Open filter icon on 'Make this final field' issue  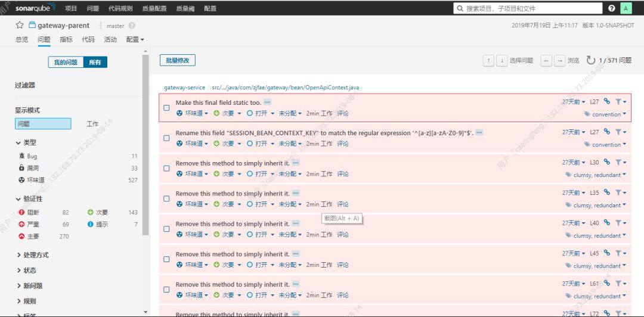pyautogui.click(x=621, y=102)
